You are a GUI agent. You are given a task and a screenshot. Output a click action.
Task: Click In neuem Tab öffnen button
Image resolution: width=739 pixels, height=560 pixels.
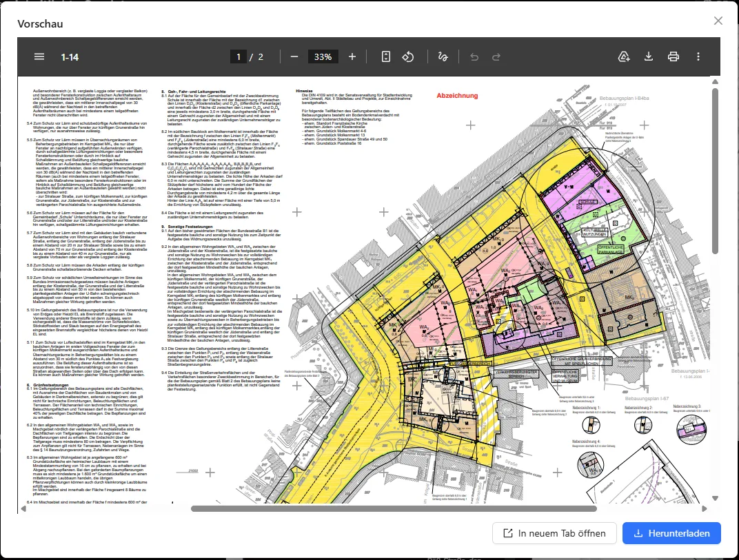point(554,533)
